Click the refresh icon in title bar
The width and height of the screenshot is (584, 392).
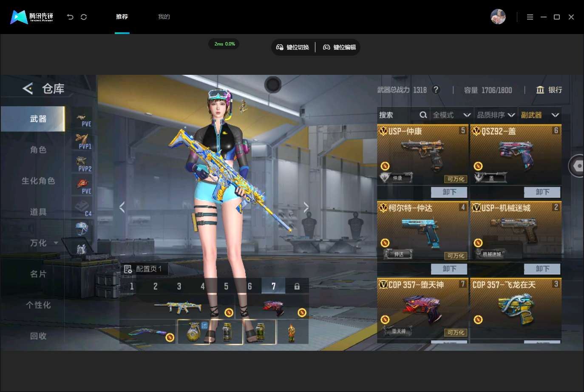pos(84,17)
